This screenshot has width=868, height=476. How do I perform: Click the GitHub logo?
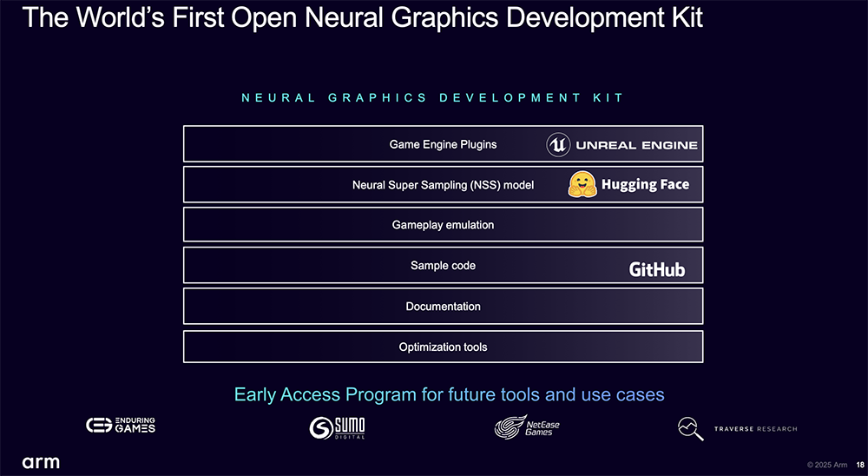pos(657,269)
